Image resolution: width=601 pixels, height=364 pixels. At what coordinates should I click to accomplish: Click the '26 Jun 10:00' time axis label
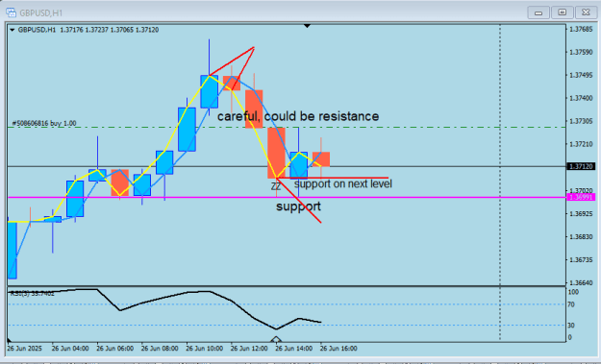pyautogui.click(x=204, y=349)
